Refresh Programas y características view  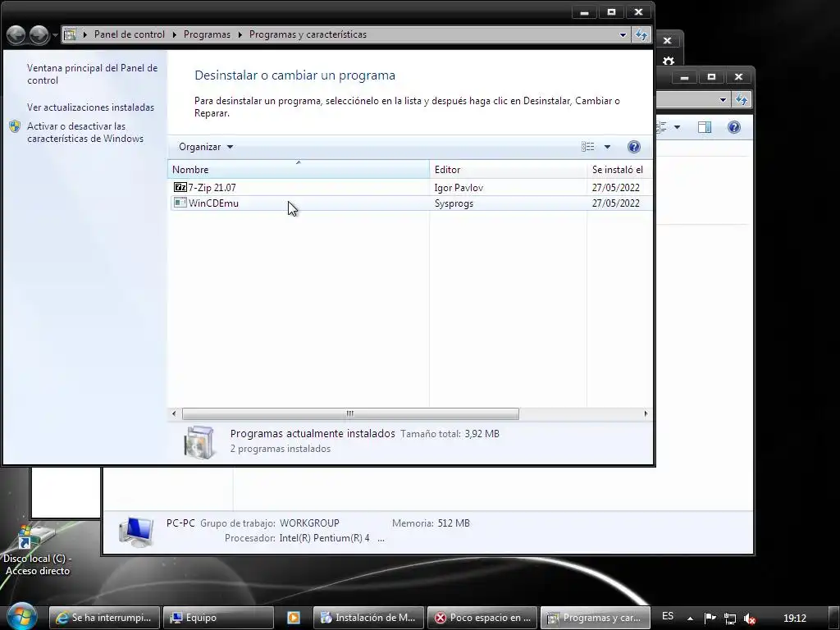coord(641,34)
